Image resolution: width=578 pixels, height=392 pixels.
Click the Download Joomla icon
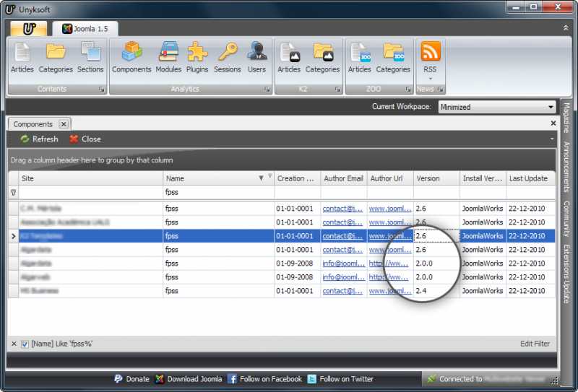159,379
